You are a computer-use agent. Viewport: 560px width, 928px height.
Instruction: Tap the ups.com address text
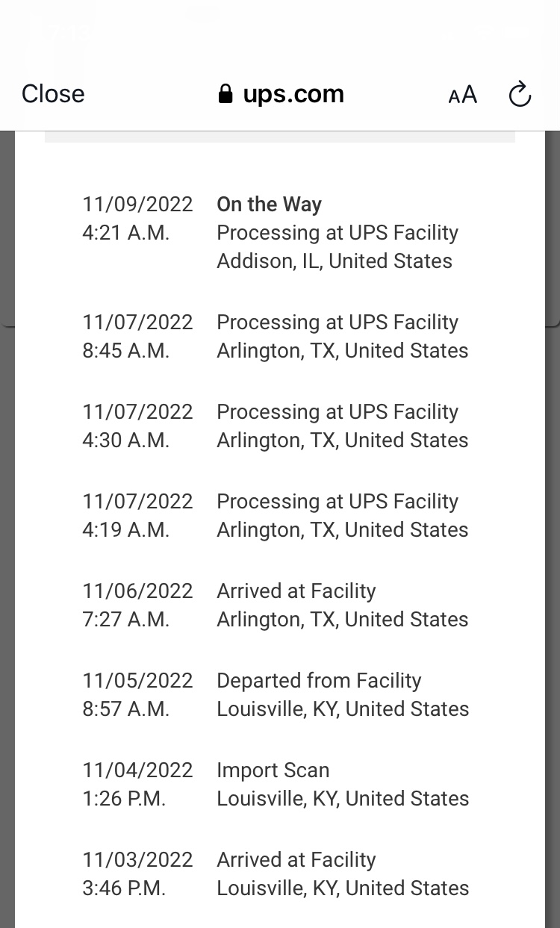click(x=293, y=94)
